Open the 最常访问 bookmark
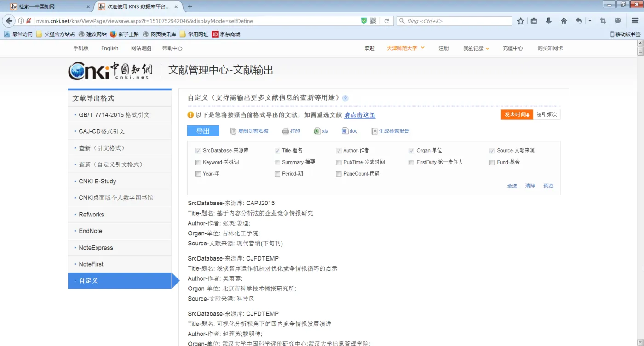The width and height of the screenshot is (644, 346). 18,34
